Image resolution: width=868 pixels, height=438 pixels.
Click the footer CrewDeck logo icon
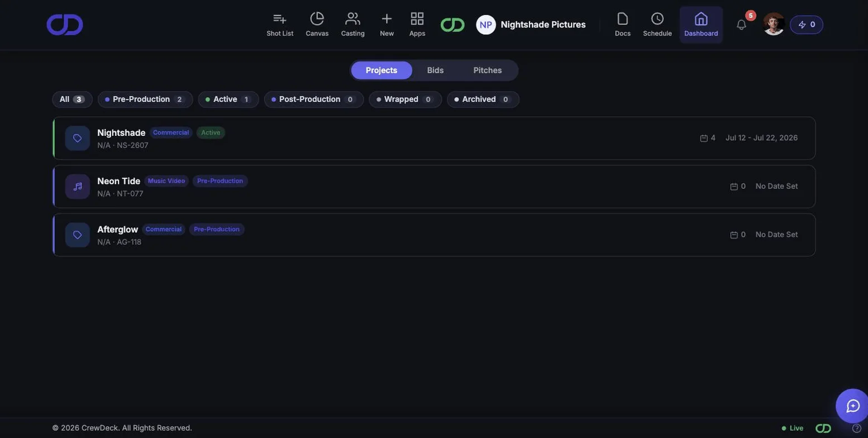(823, 429)
